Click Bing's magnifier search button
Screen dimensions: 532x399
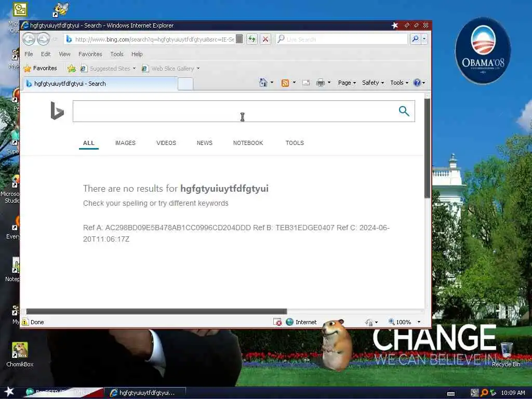tap(404, 111)
